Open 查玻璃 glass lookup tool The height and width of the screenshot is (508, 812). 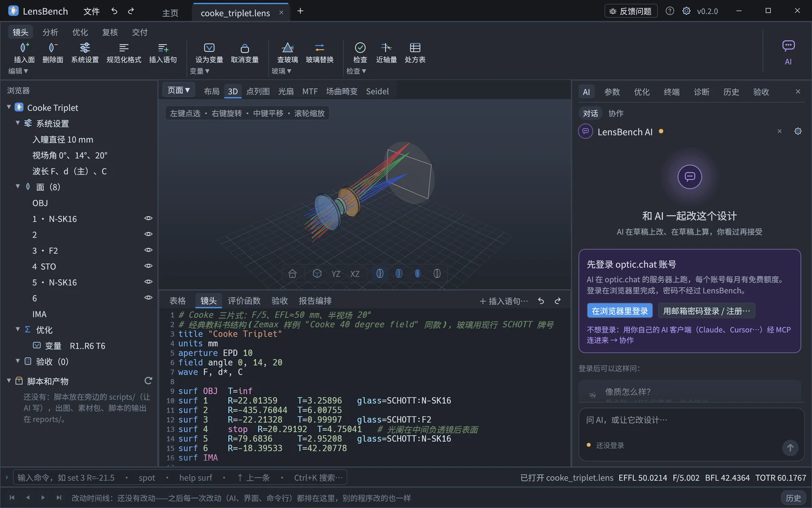[x=287, y=53]
